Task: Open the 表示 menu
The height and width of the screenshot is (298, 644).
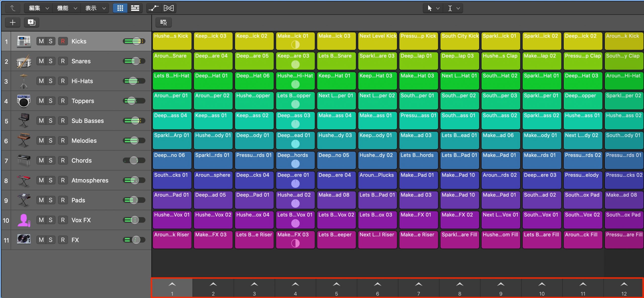Action: [95, 8]
